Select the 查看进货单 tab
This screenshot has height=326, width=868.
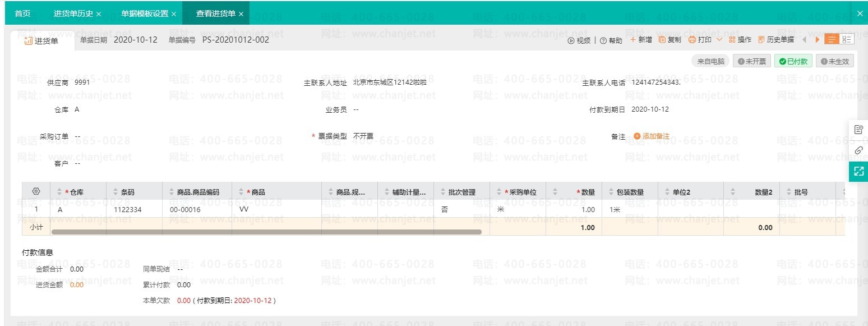coord(216,13)
